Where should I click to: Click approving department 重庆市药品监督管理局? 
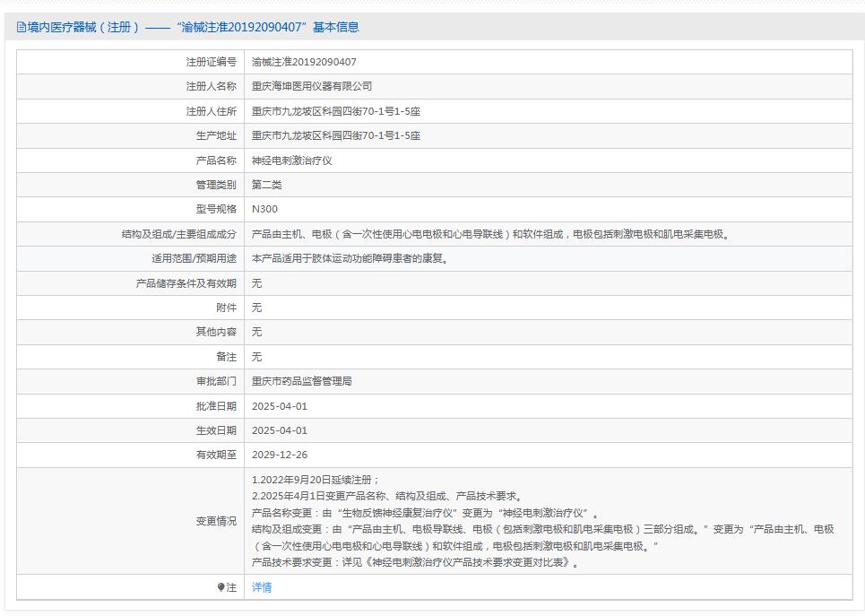click(x=302, y=381)
